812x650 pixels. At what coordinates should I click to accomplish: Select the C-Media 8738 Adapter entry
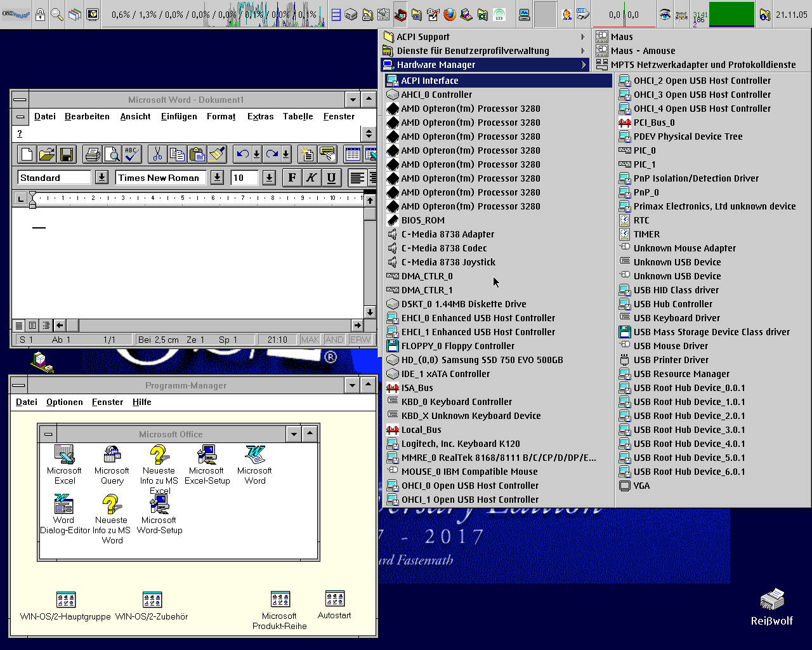tap(499, 234)
